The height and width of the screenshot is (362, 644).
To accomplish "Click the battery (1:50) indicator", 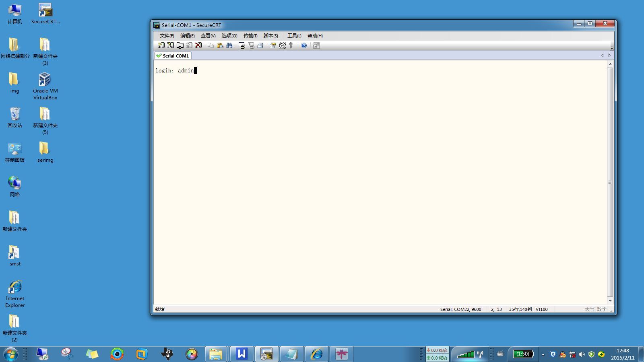I will [523, 354].
